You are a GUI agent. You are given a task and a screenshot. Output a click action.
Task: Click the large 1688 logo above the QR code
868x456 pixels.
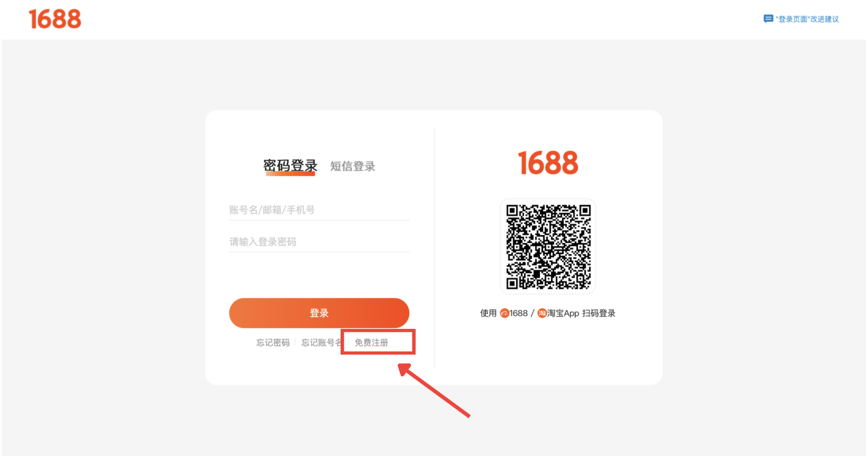pos(548,163)
